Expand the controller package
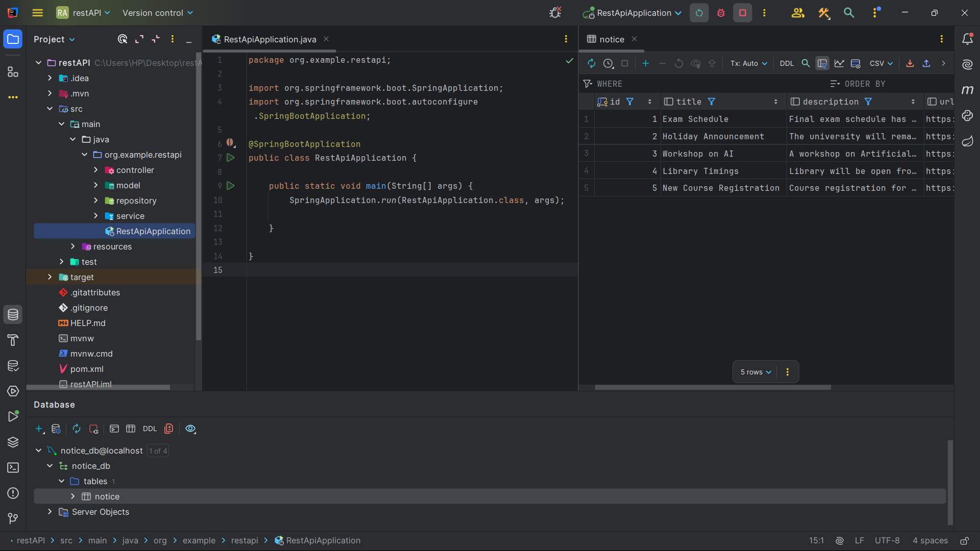This screenshot has height=551, width=980. coord(95,170)
